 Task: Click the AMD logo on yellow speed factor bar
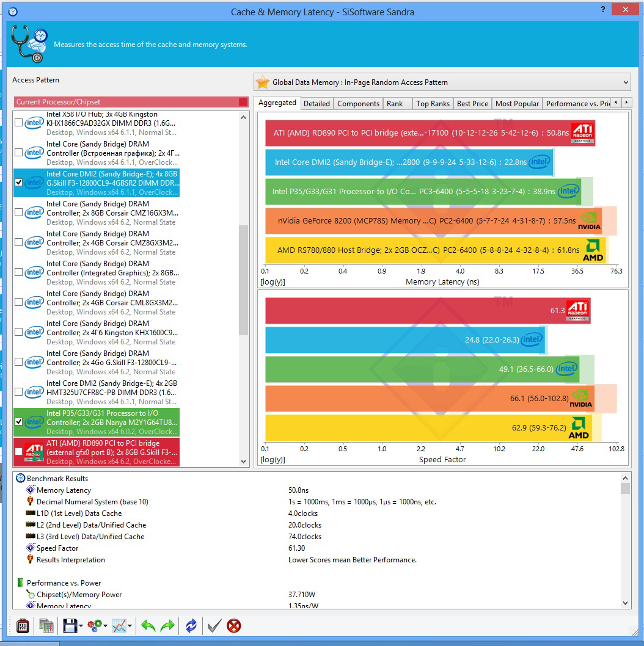[x=579, y=428]
